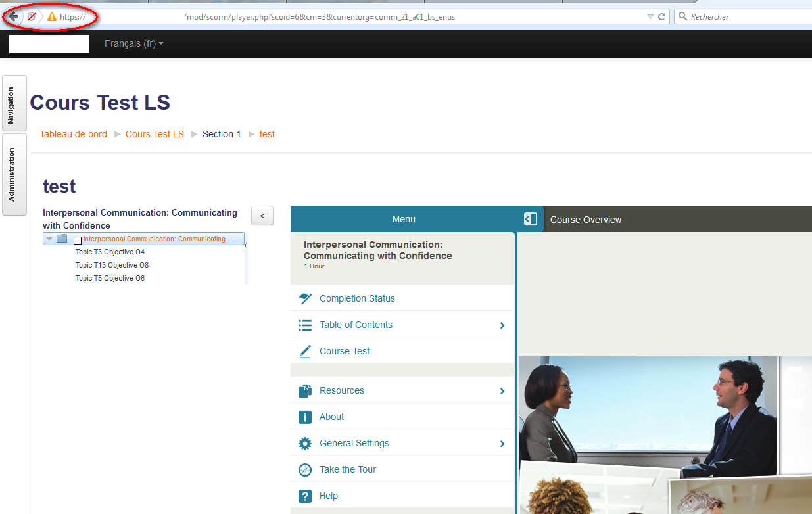Open the Français (fr) language dropdown

click(x=134, y=43)
